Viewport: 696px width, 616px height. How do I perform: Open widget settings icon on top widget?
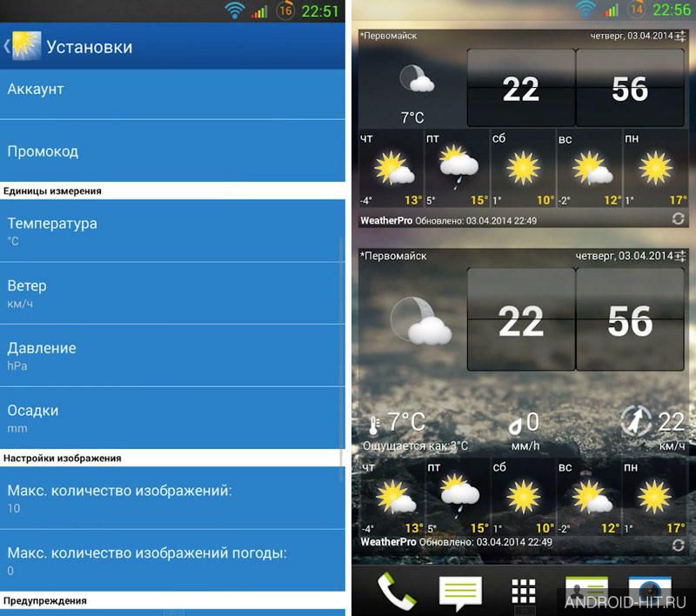click(680, 36)
